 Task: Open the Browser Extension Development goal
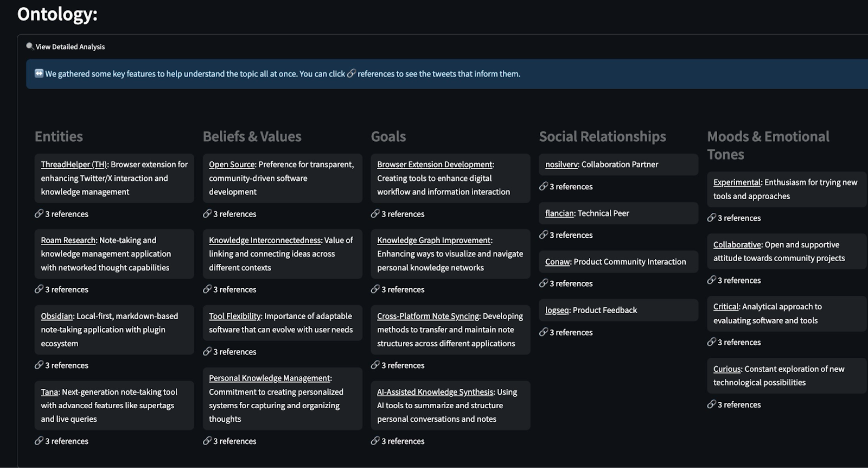tap(435, 165)
